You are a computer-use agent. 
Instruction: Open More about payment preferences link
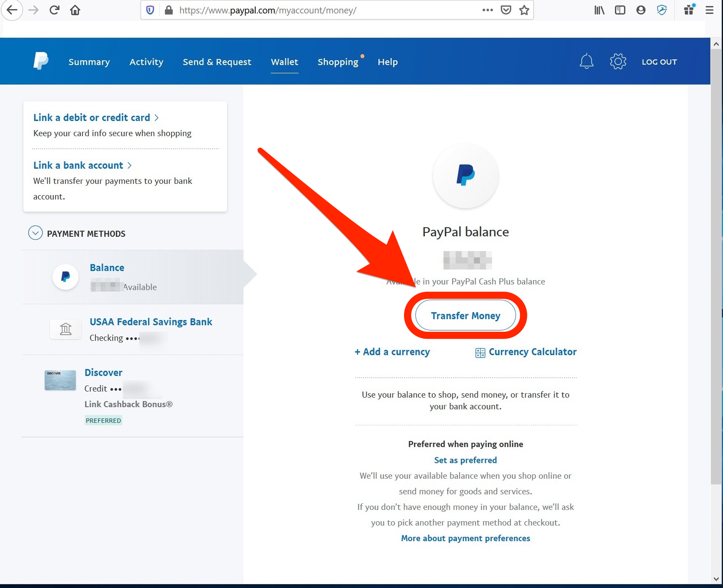(x=465, y=538)
